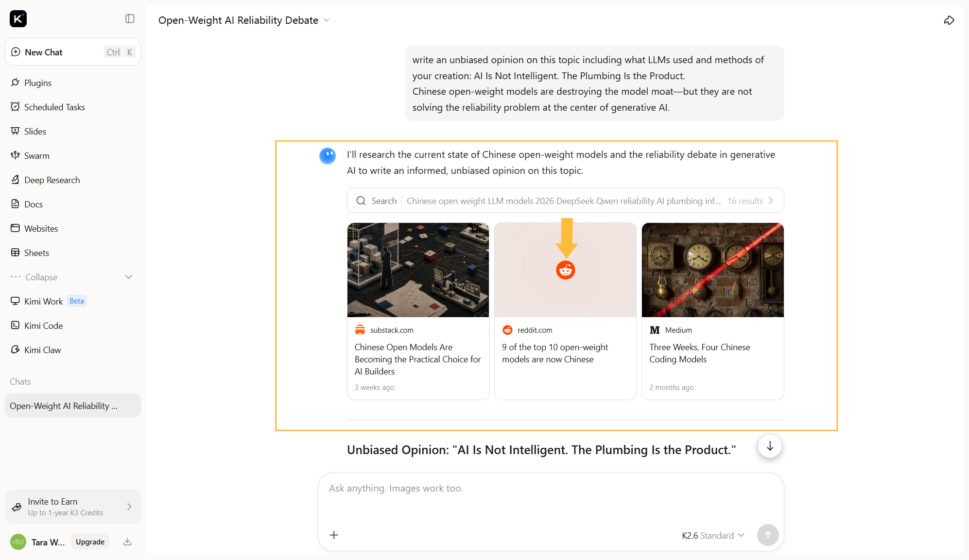Expand the chat title dropdown chevron
Viewport: 969px width, 560px height.
coord(327,20)
